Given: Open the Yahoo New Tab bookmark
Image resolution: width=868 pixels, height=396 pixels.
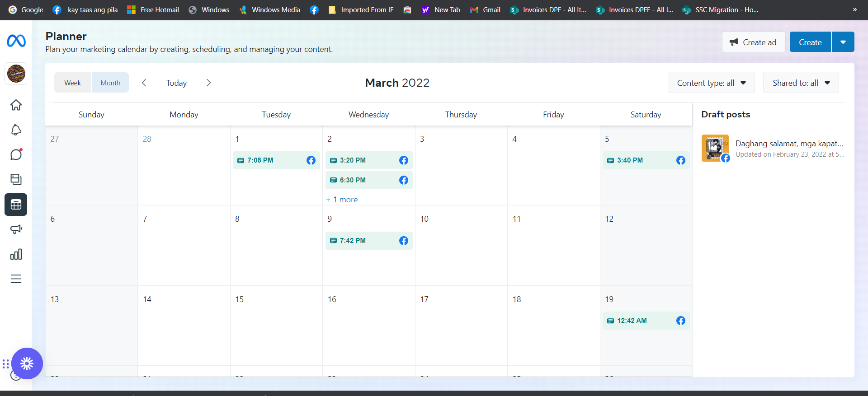Looking at the screenshot, I should [440, 10].
